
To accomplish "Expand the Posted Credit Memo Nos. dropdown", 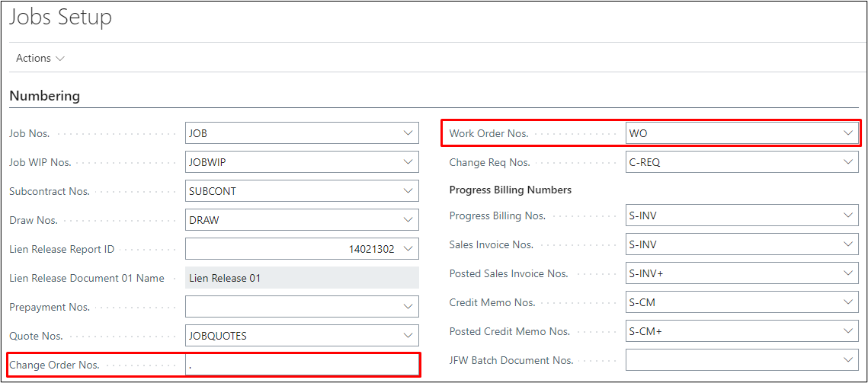I will coord(848,331).
